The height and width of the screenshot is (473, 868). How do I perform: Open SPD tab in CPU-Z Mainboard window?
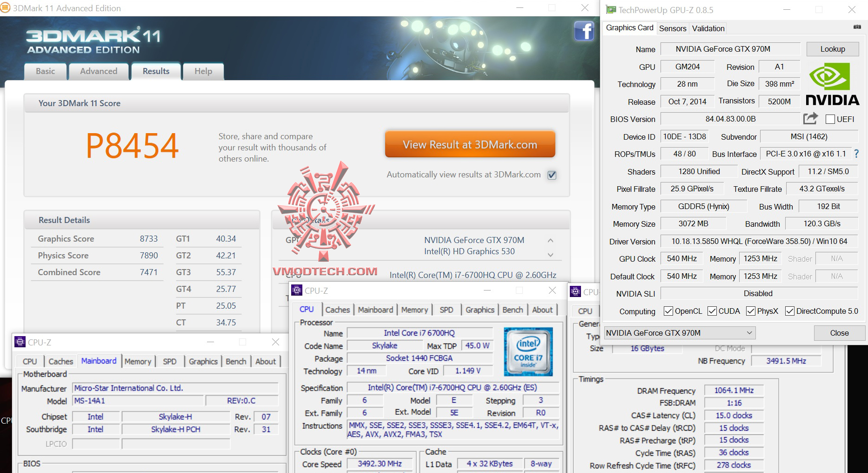pos(170,361)
